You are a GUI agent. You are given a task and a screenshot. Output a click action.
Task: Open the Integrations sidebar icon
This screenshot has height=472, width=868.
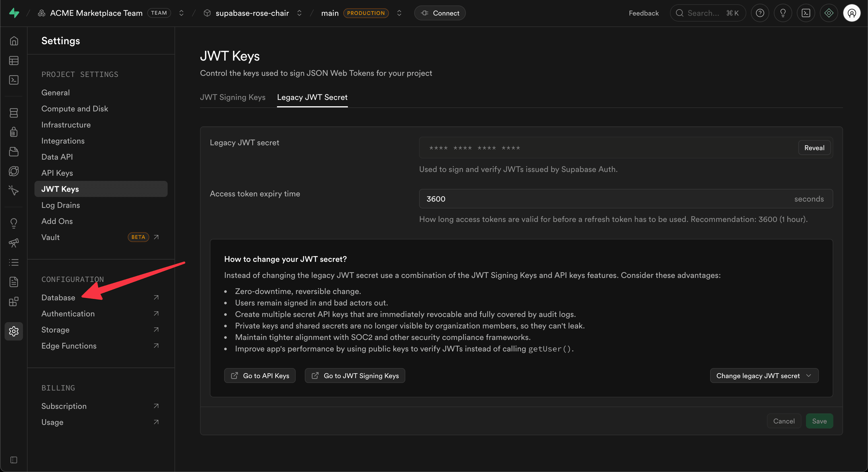(14, 302)
